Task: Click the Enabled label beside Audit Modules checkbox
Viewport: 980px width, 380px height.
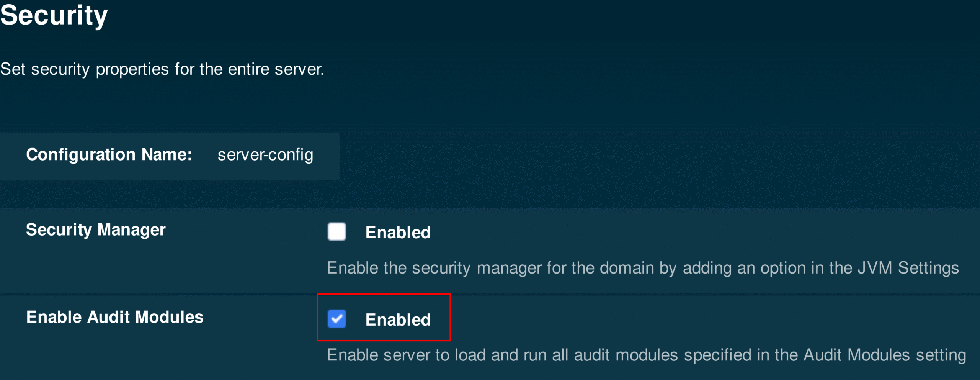Action: [398, 320]
